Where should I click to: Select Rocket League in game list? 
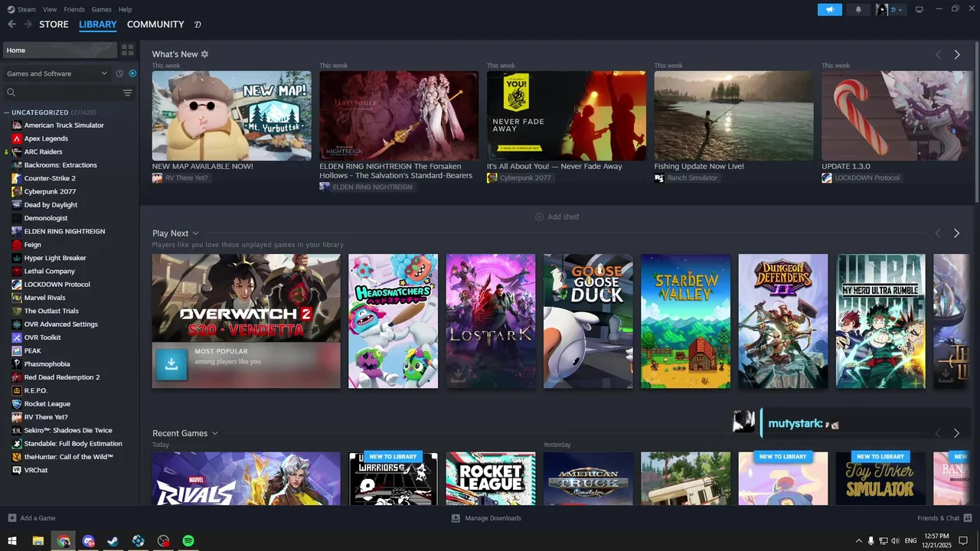[47, 404]
